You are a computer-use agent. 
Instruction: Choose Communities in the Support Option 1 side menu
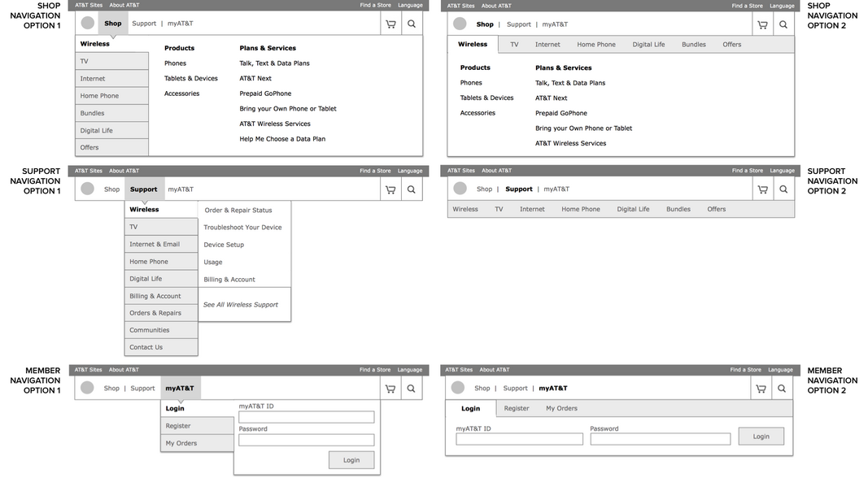point(150,330)
